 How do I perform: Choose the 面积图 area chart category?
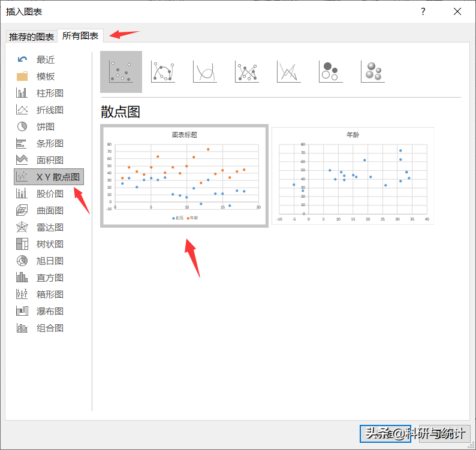click(49, 160)
